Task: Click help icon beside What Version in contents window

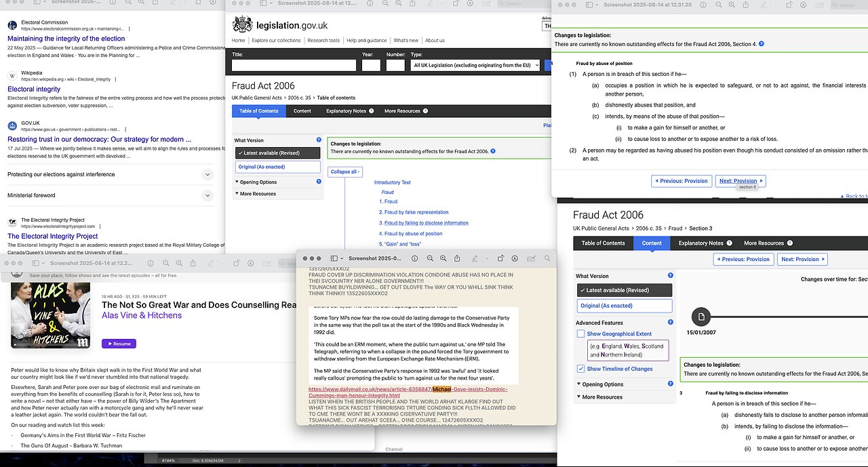Action: pos(319,140)
